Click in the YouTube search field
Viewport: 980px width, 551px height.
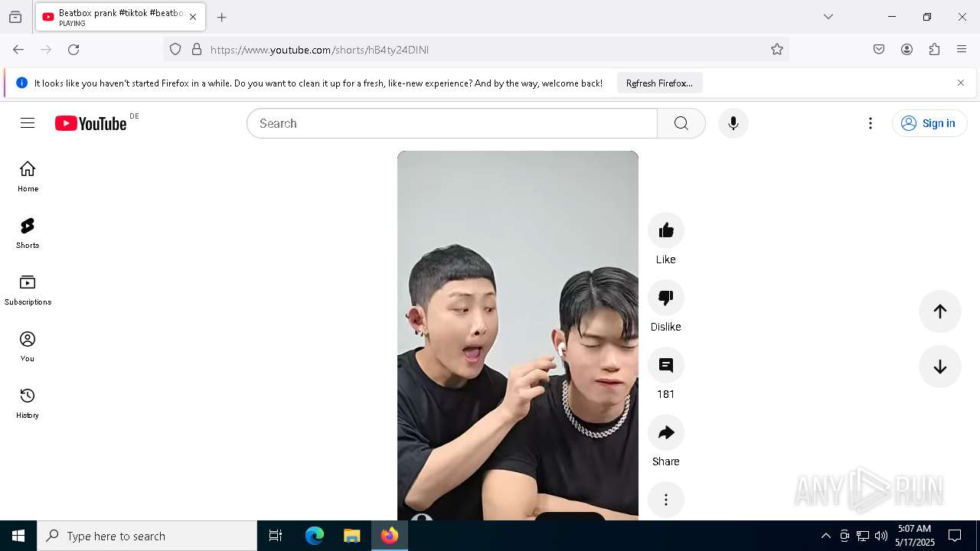coord(452,123)
